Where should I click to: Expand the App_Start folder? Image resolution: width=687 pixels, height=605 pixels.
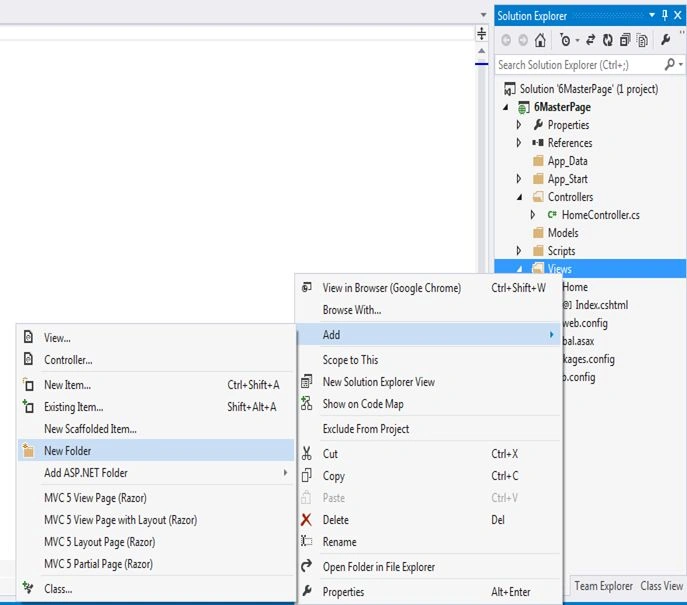[519, 179]
